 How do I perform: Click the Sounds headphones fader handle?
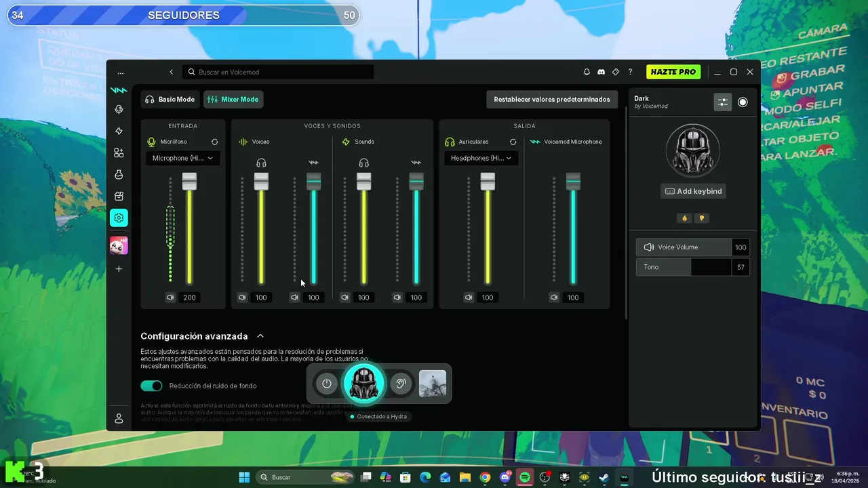[x=364, y=181]
